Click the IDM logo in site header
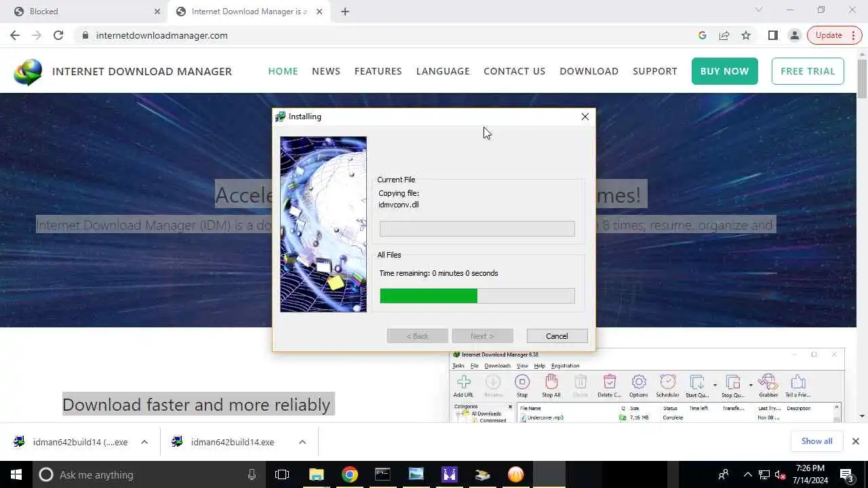The height and width of the screenshot is (488, 868). tap(28, 71)
